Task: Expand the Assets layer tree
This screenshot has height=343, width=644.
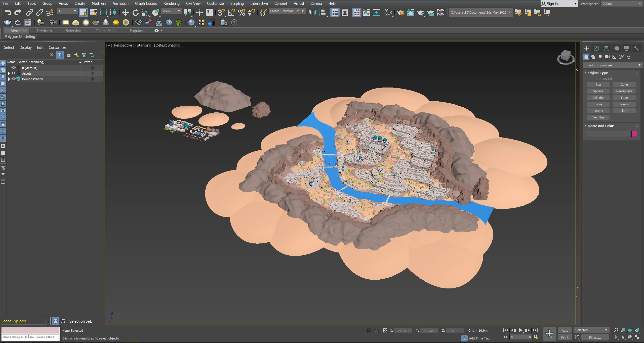Action: coord(9,73)
